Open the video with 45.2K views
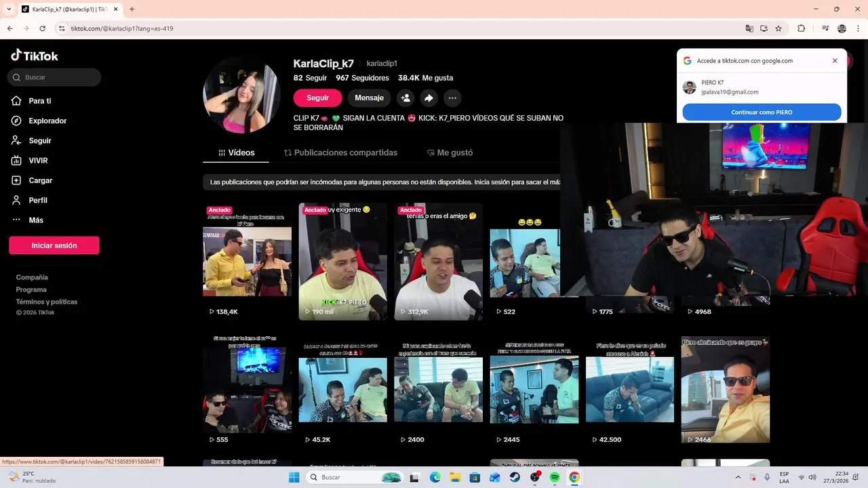Viewport: 868px width, 488px height. click(x=343, y=389)
